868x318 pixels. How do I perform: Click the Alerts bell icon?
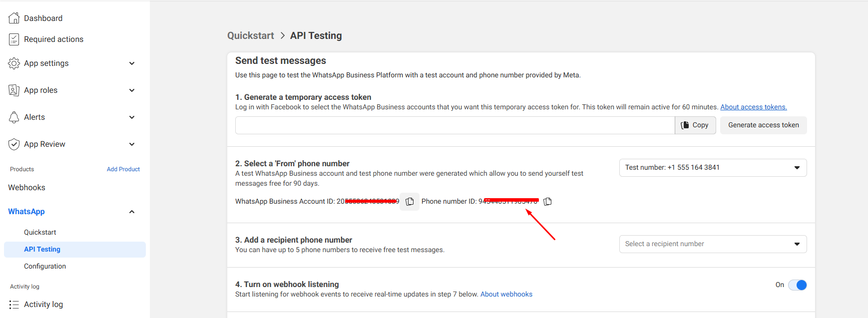pos(14,117)
